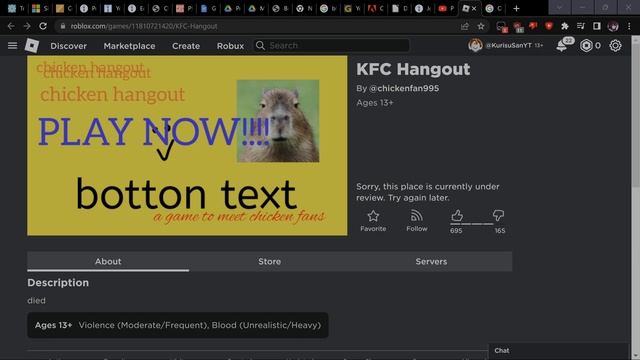The image size is (640, 360).
Task: Open the Discover page
Action: coord(69,46)
